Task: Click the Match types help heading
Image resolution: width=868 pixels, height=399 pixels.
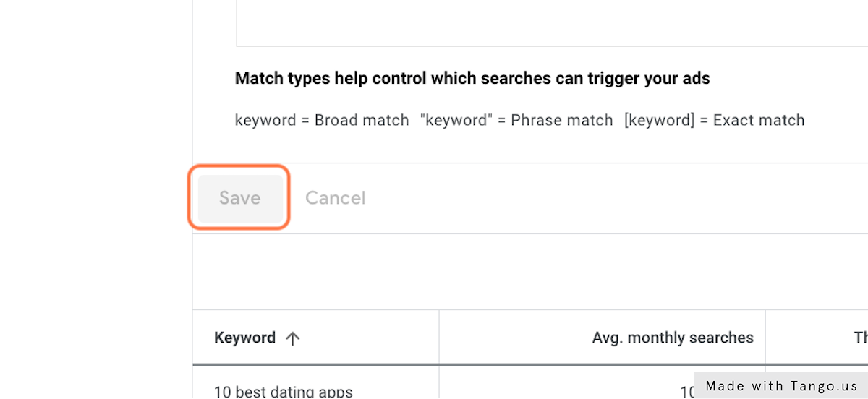Action: 472,78
